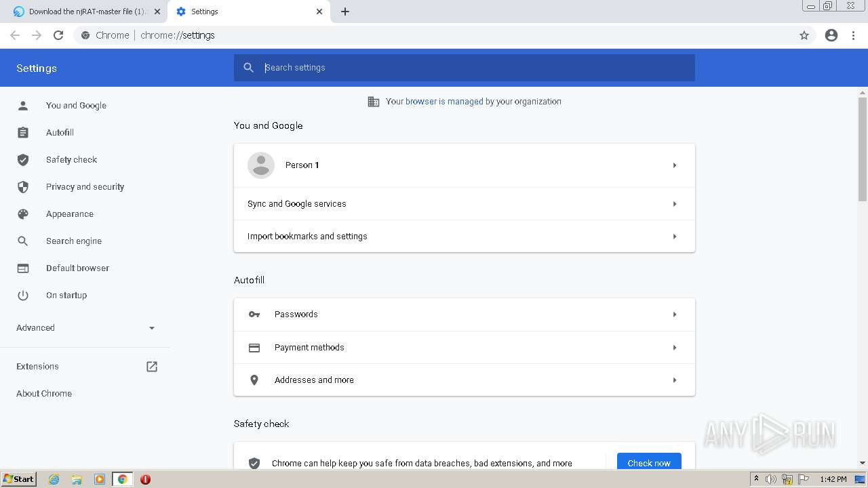868x488 pixels.
Task: Select the Settings tab
Action: click(248, 12)
